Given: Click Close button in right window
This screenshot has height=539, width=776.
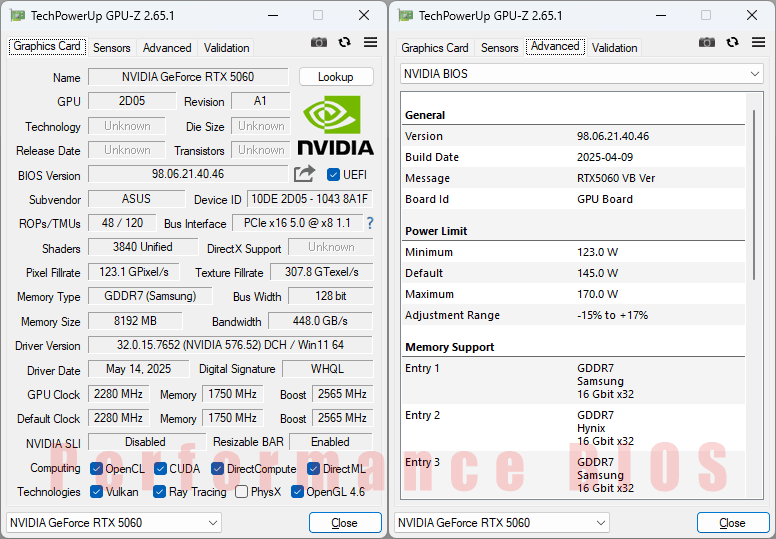Looking at the screenshot, I should pos(732,523).
